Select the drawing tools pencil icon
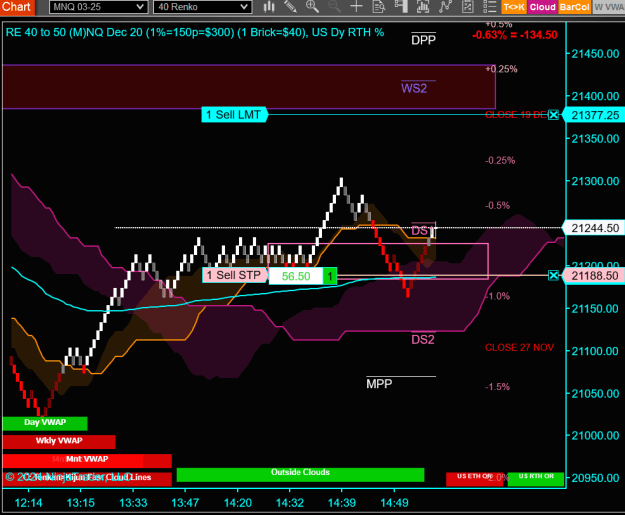The height and width of the screenshot is (515, 625). pos(290,6)
